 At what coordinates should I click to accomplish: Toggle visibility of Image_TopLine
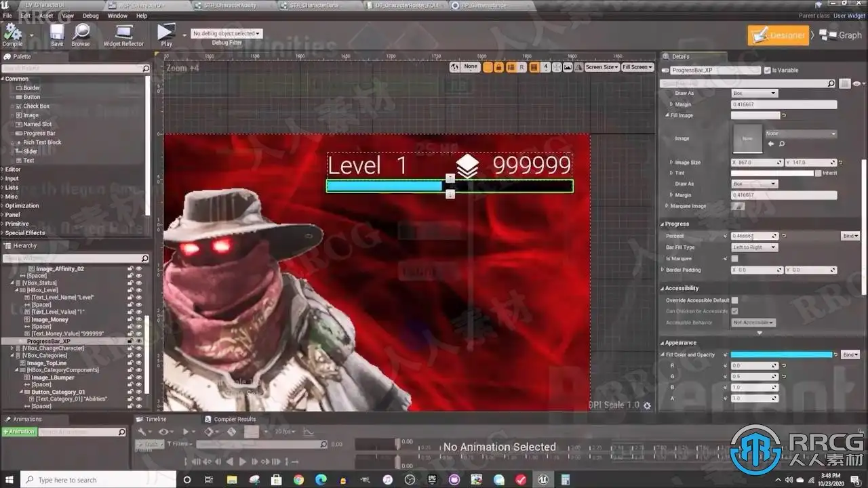139,363
